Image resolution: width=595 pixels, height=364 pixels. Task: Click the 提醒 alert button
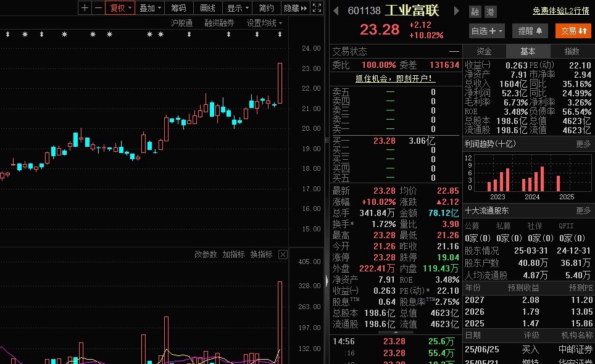coord(530,31)
